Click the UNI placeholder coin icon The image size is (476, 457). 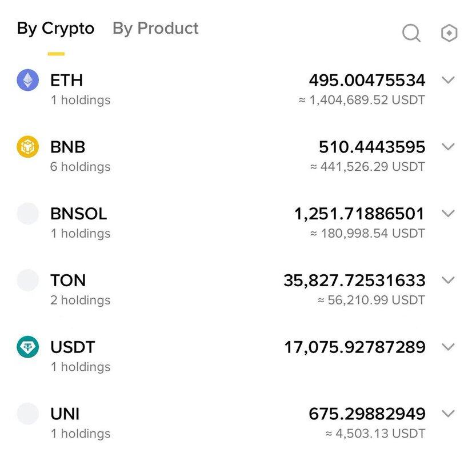pyautogui.click(x=28, y=414)
